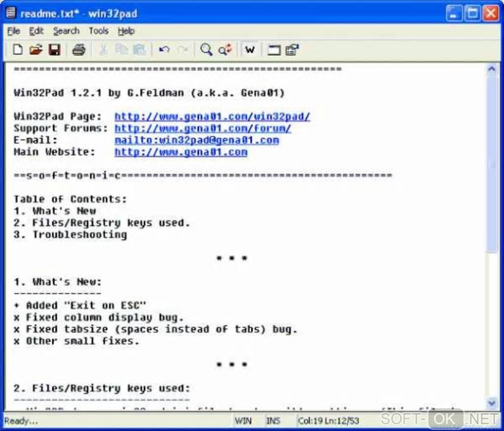The height and width of the screenshot is (431, 504).
Task: Undo the last edit
Action: 164,50
